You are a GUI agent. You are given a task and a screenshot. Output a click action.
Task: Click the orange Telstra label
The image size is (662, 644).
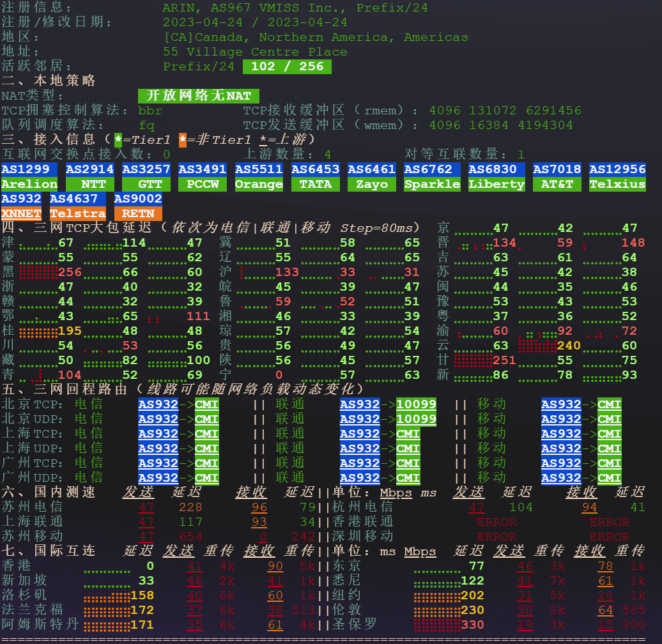click(77, 213)
